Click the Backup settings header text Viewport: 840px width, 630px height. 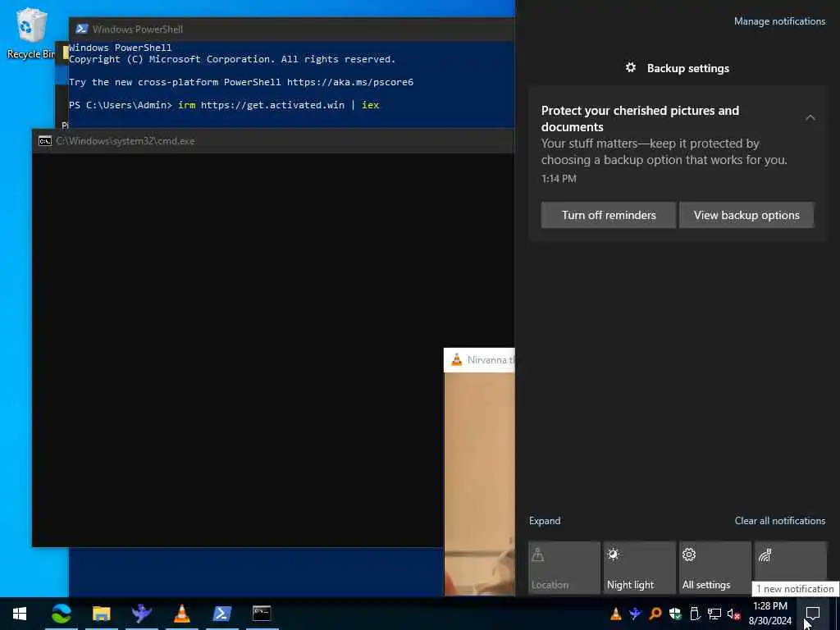[688, 68]
